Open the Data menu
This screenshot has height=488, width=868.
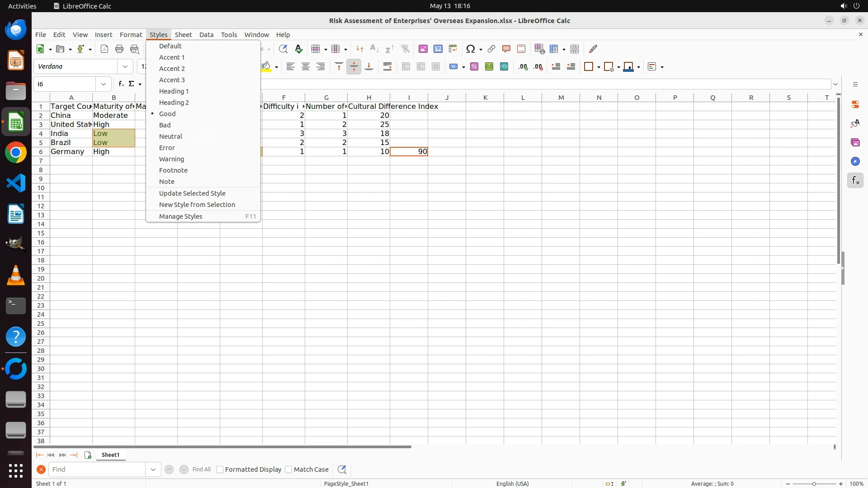(x=206, y=35)
